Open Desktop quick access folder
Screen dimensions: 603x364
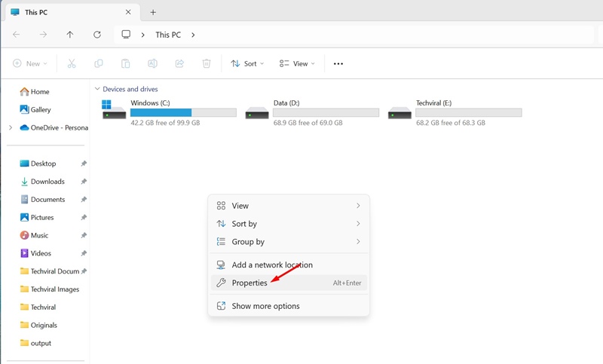click(x=38, y=164)
